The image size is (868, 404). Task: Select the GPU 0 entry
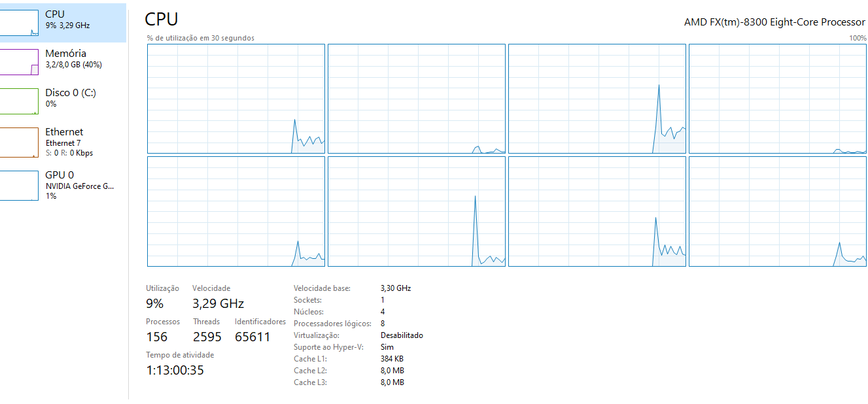(x=63, y=185)
